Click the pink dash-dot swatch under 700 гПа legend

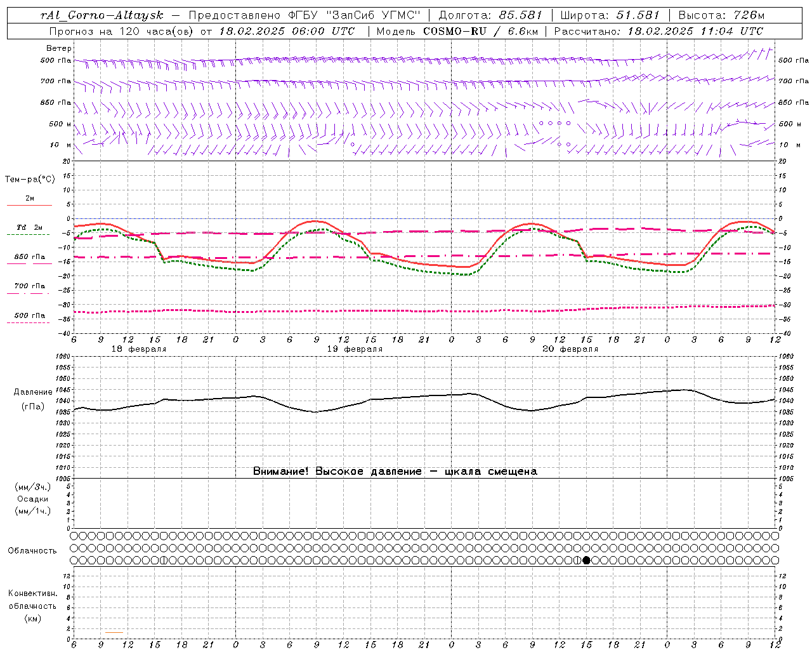(29, 293)
